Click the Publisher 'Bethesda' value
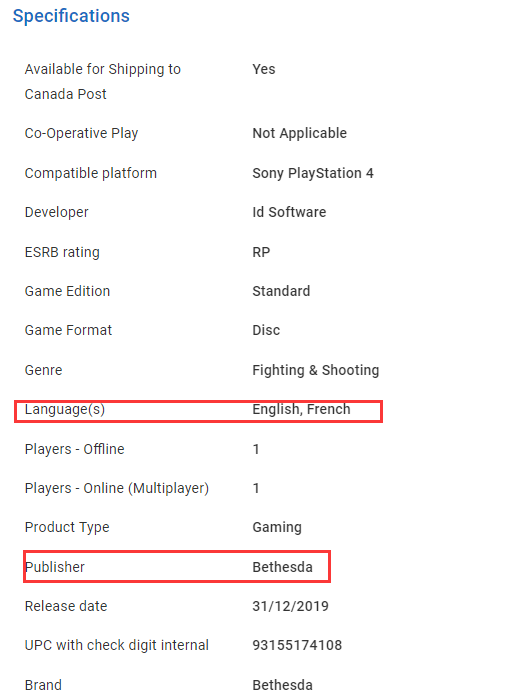 (283, 567)
